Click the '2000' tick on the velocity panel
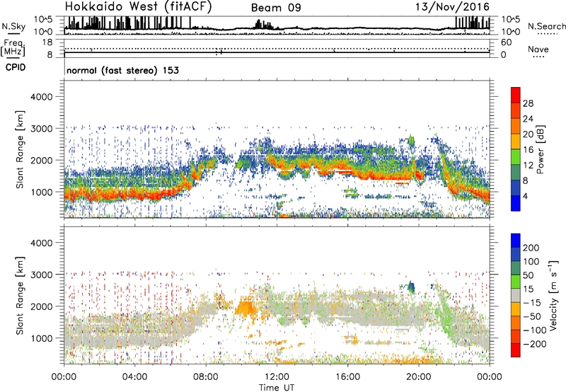This screenshot has height=392, width=566. 41,306
